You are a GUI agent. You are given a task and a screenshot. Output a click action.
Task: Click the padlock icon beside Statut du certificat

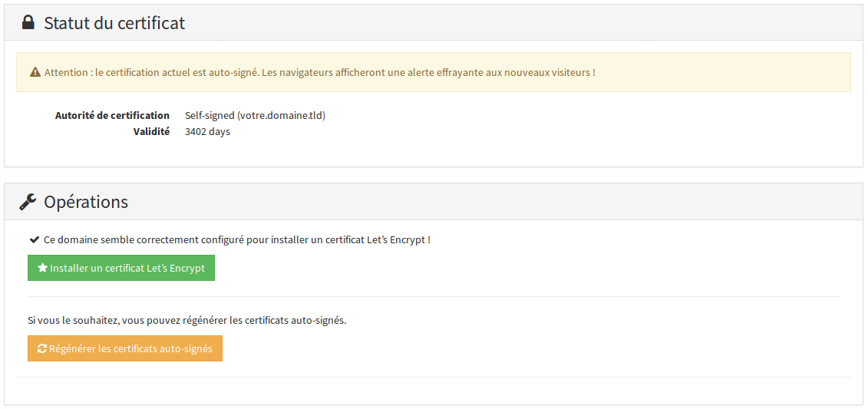[x=28, y=23]
